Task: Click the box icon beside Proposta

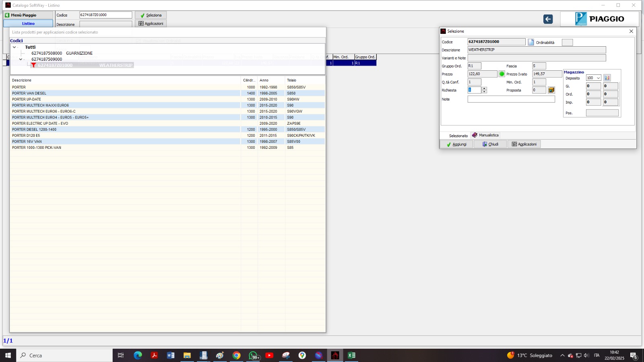Action: (x=551, y=90)
